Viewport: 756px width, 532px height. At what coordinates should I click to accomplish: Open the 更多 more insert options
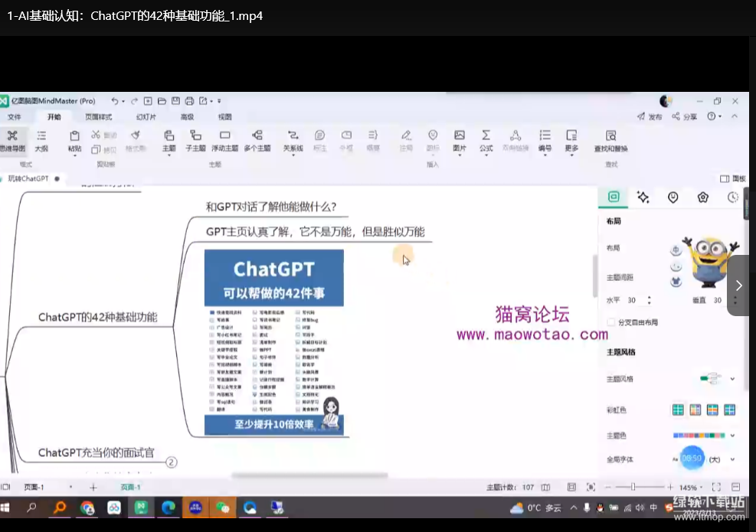coord(572,141)
